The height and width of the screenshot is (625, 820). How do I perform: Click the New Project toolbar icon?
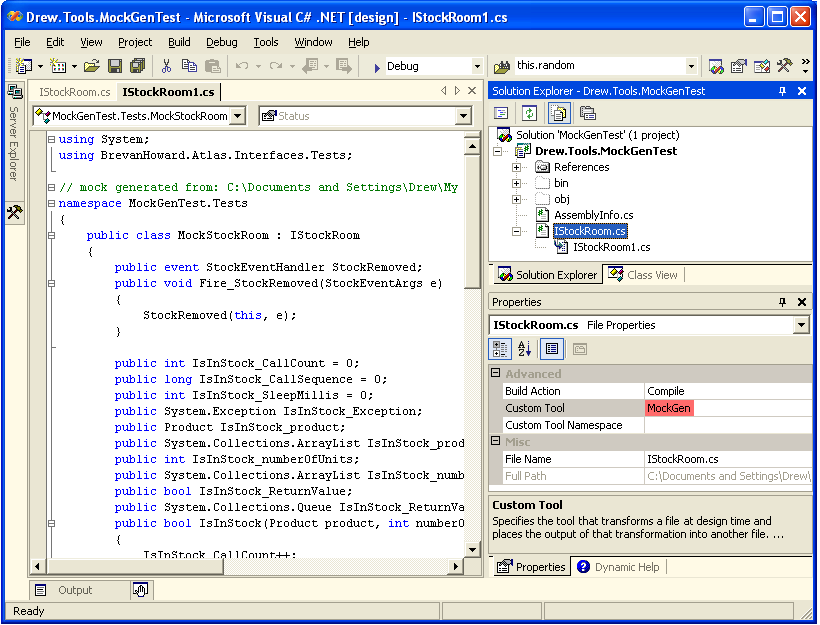tap(24, 66)
